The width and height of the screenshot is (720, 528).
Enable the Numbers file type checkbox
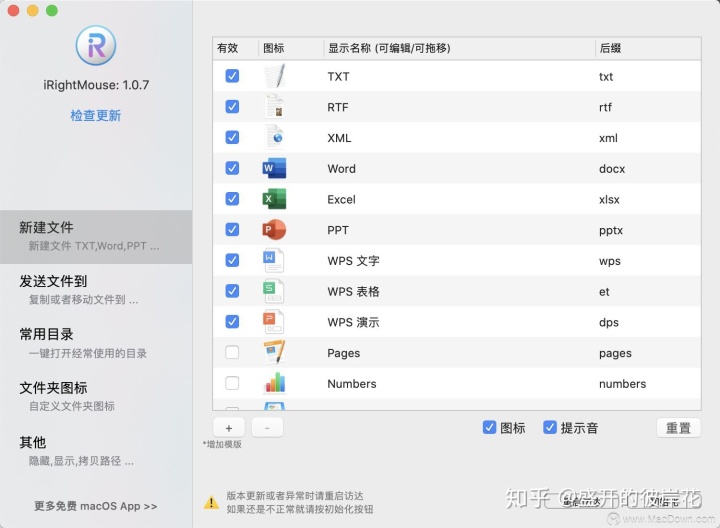pyautogui.click(x=232, y=383)
